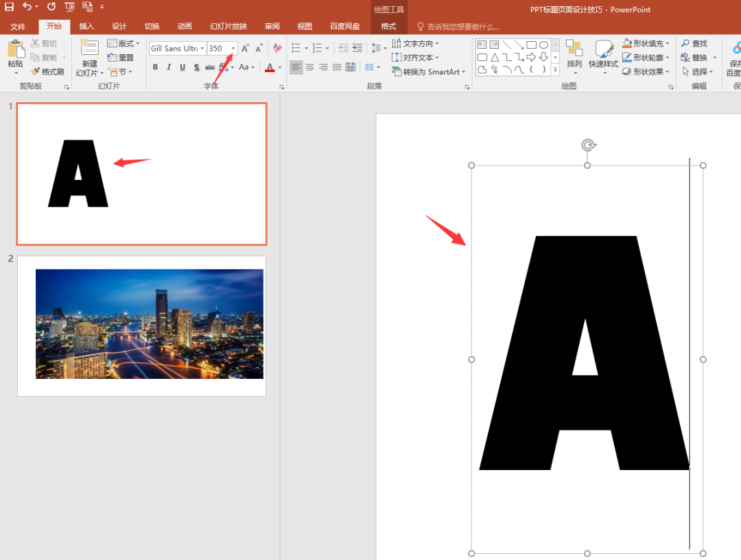Click the Paste clipboard icon
This screenshot has height=560, width=741.
point(16,49)
